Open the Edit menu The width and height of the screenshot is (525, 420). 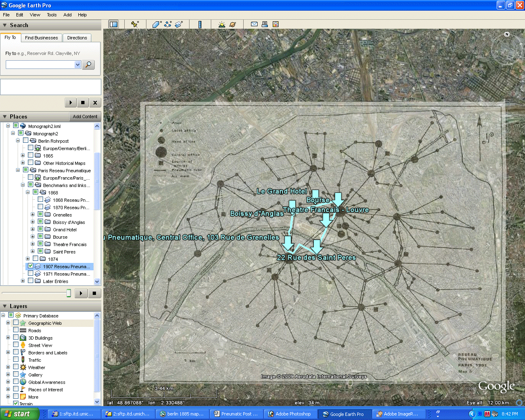click(x=20, y=15)
